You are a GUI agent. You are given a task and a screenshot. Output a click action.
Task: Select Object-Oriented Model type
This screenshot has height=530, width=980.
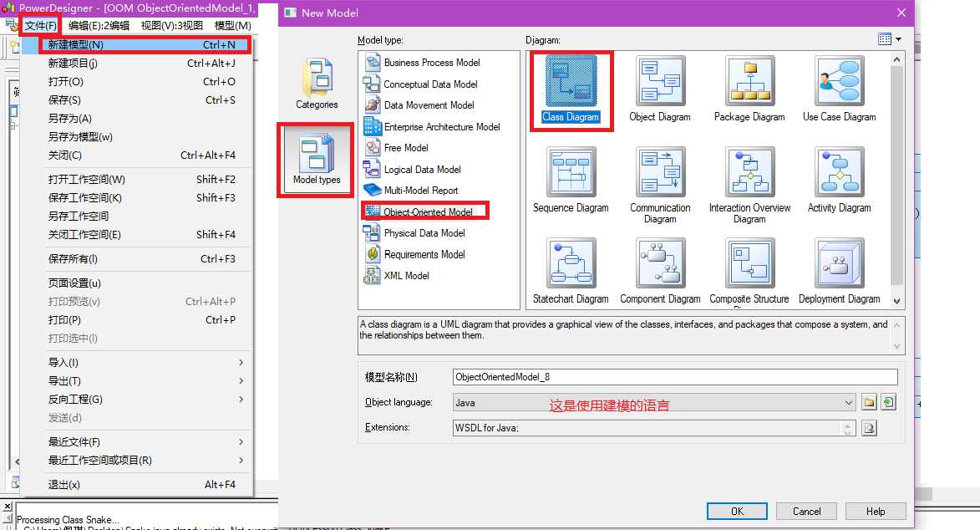[420, 211]
